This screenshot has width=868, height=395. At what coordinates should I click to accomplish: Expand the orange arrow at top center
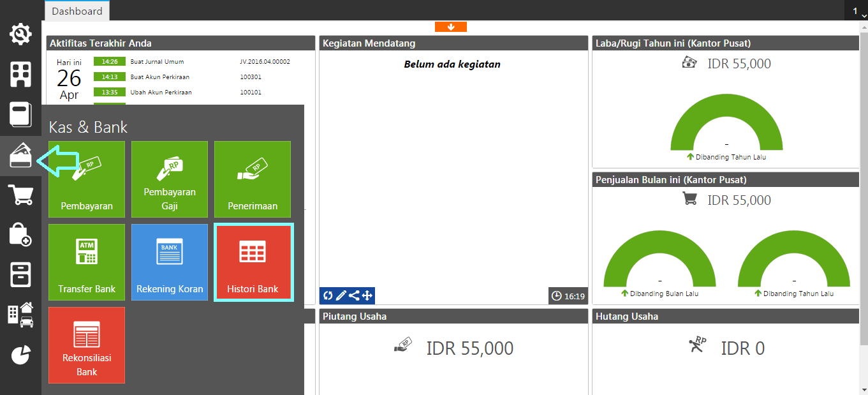(451, 27)
